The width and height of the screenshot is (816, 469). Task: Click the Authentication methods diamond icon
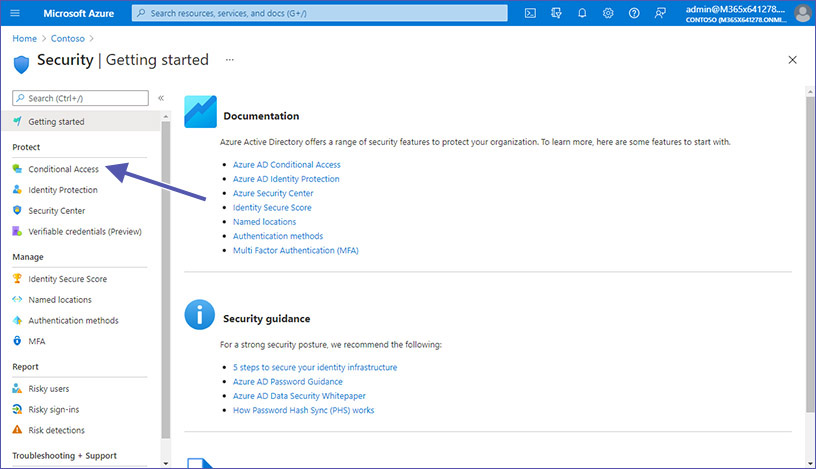click(17, 320)
